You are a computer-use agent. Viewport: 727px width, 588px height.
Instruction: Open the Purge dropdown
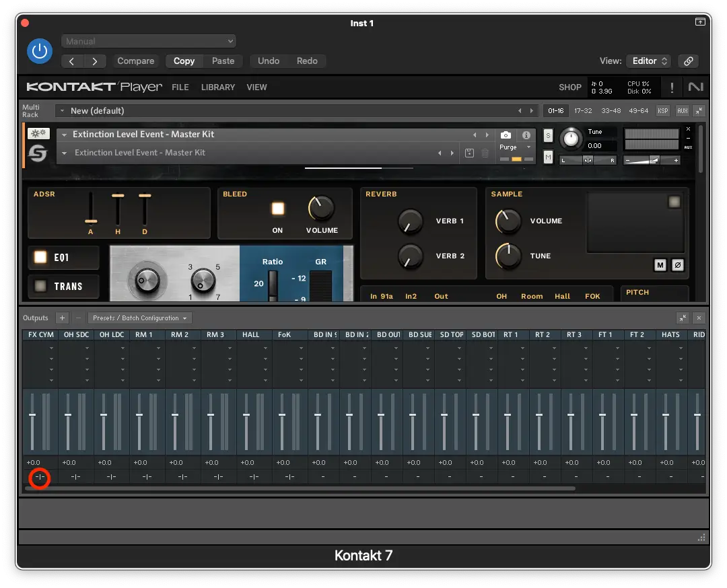pyautogui.click(x=515, y=147)
